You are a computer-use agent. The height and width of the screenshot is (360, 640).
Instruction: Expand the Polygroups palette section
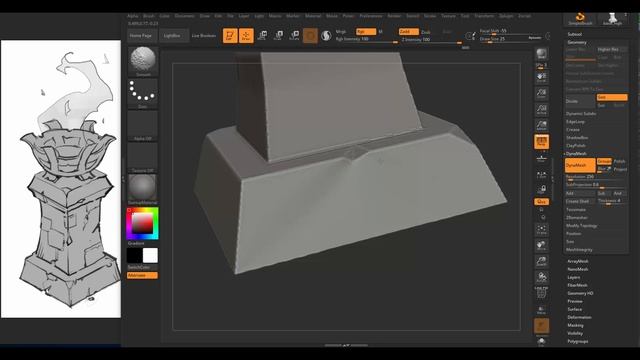coord(578,341)
